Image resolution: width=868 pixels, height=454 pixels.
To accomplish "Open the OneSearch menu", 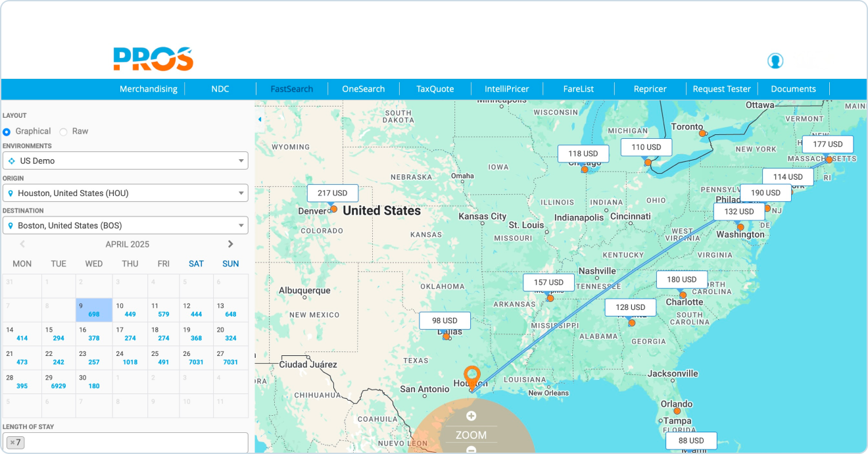I will click(363, 89).
